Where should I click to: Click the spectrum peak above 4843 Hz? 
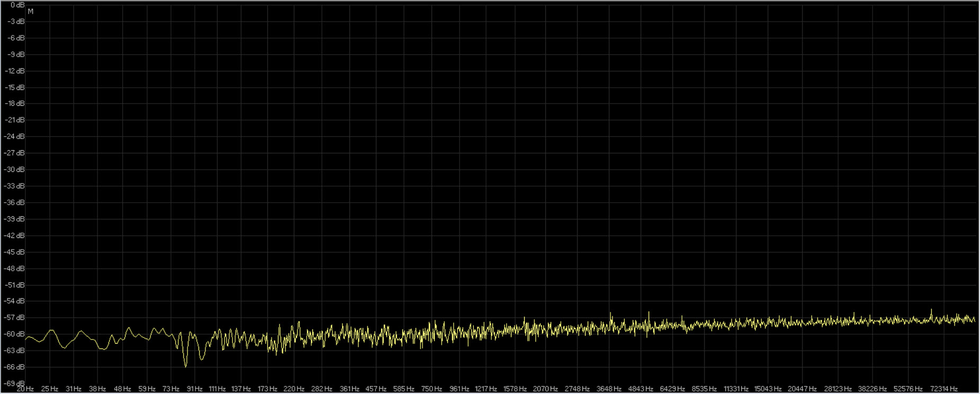pyautogui.click(x=649, y=313)
